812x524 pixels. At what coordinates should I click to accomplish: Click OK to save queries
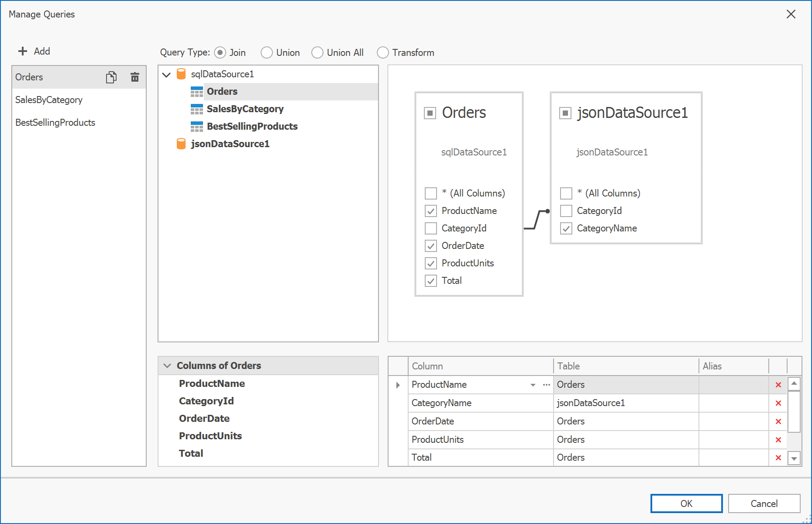[x=686, y=503]
